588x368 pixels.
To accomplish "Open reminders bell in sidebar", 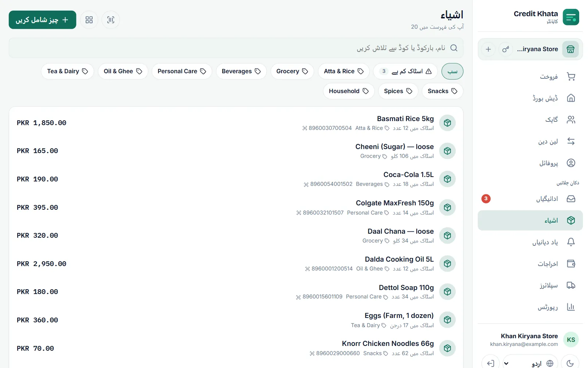I will coord(530,242).
